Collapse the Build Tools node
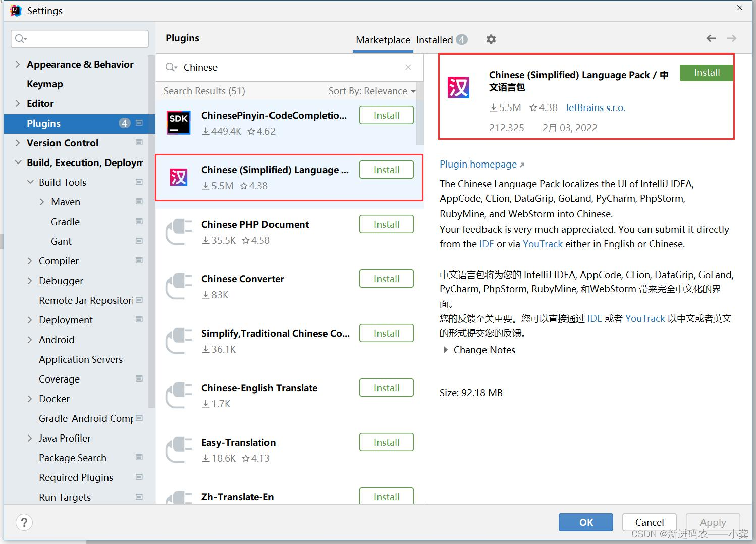 pyautogui.click(x=30, y=182)
